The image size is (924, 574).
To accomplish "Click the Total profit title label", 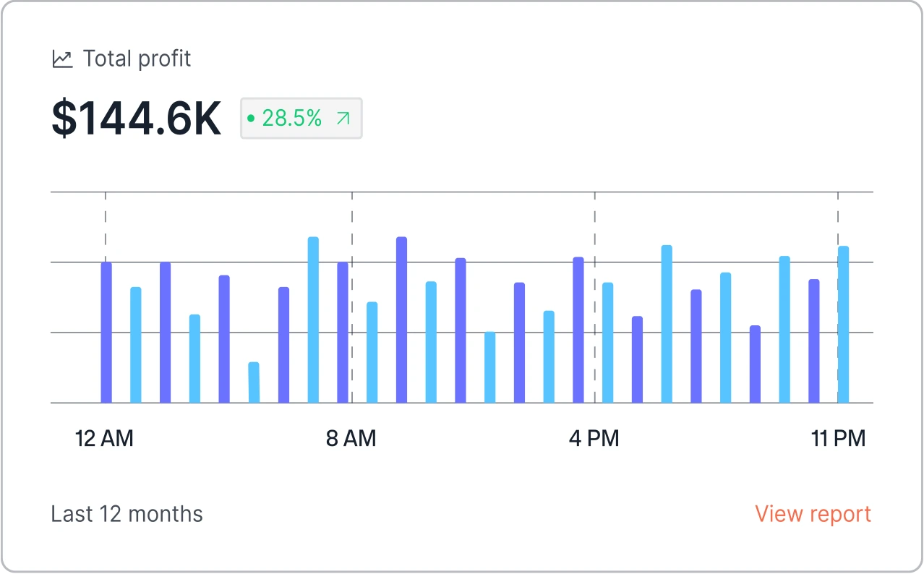I will tap(137, 59).
